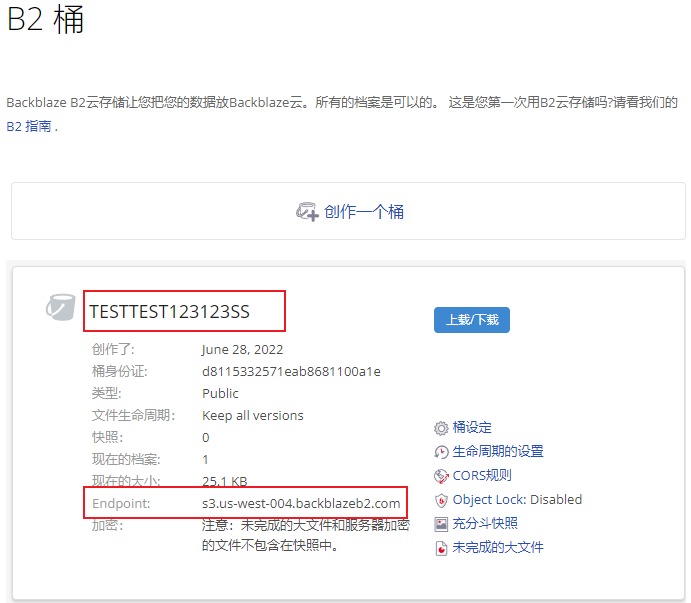Click the picture icon beside 充分斗快照
The height and width of the screenshot is (603, 691).
(441, 524)
